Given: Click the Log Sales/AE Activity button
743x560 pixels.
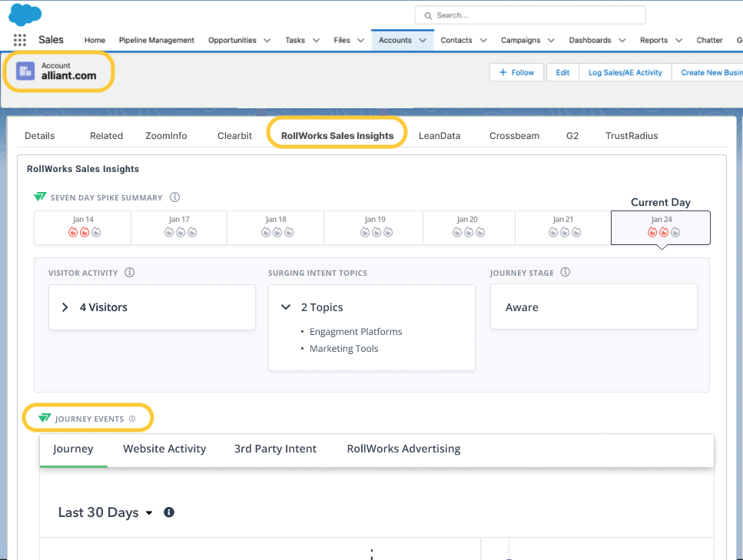Looking at the screenshot, I should pos(625,72).
